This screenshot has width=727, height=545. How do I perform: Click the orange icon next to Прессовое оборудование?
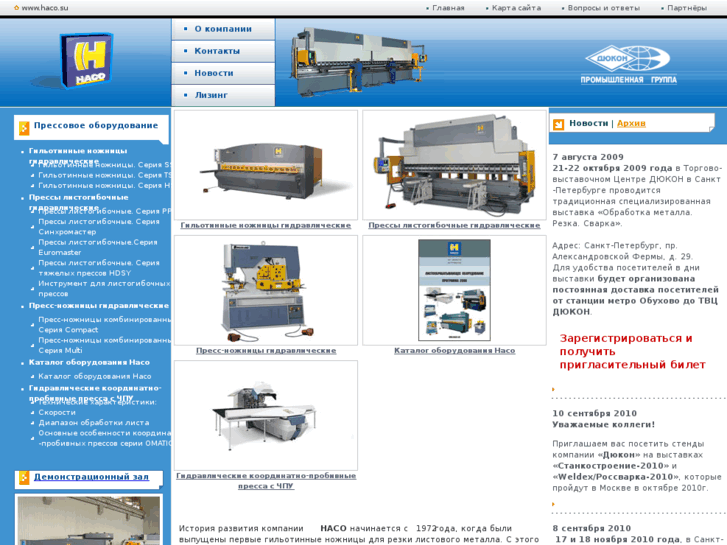coord(24,127)
